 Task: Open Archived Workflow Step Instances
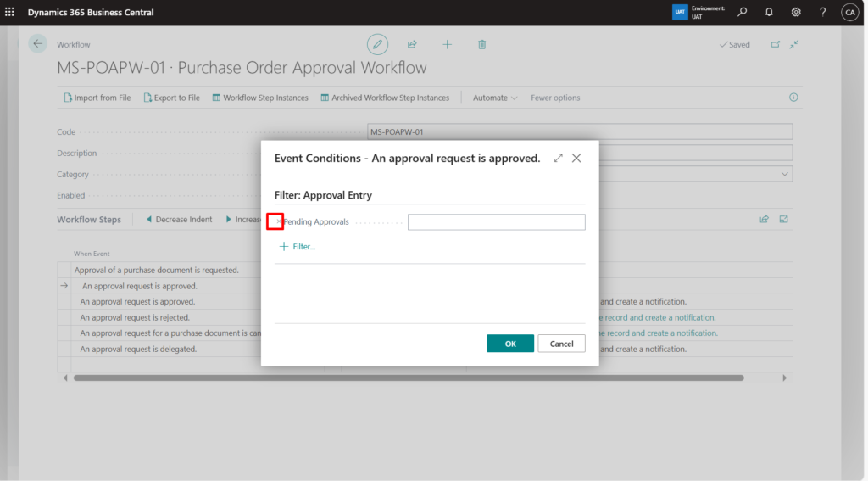386,98
